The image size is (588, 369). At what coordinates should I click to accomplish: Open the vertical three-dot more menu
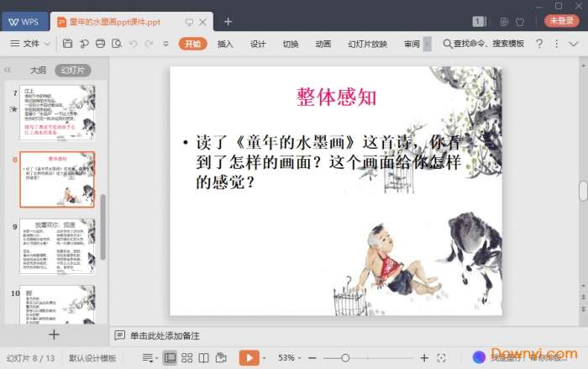[556, 44]
